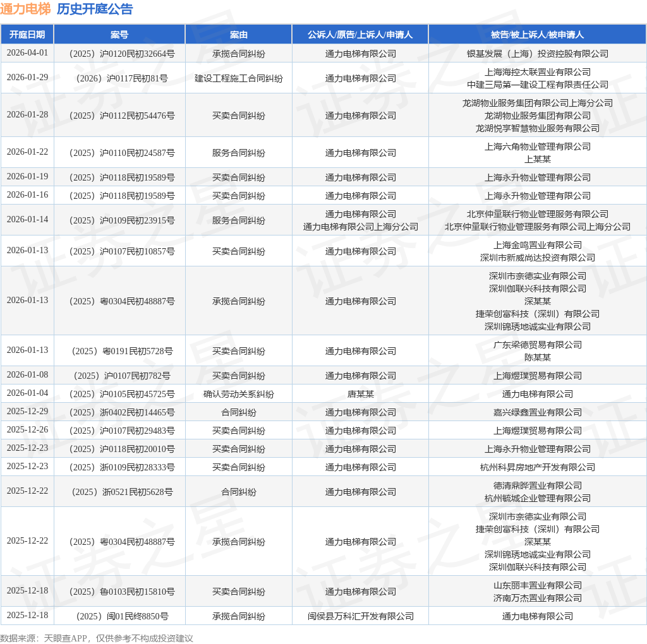Screen dimensions: 647x644
Task: Click plaintiff 闽侯县万科汇开发有限公司
Action: pos(360,616)
